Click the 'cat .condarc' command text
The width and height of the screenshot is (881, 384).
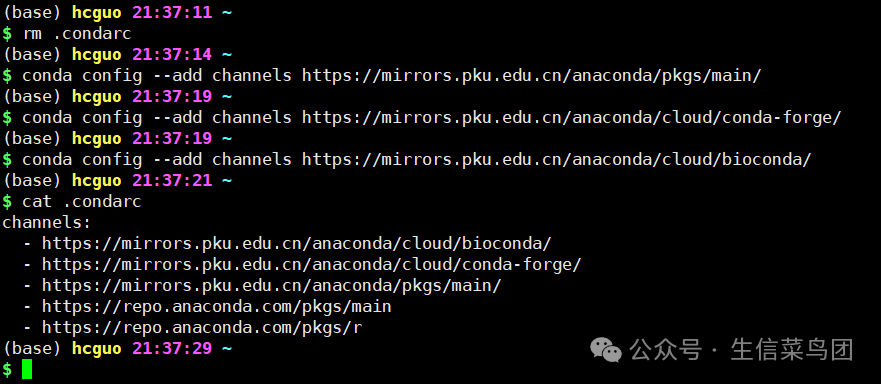(82, 201)
